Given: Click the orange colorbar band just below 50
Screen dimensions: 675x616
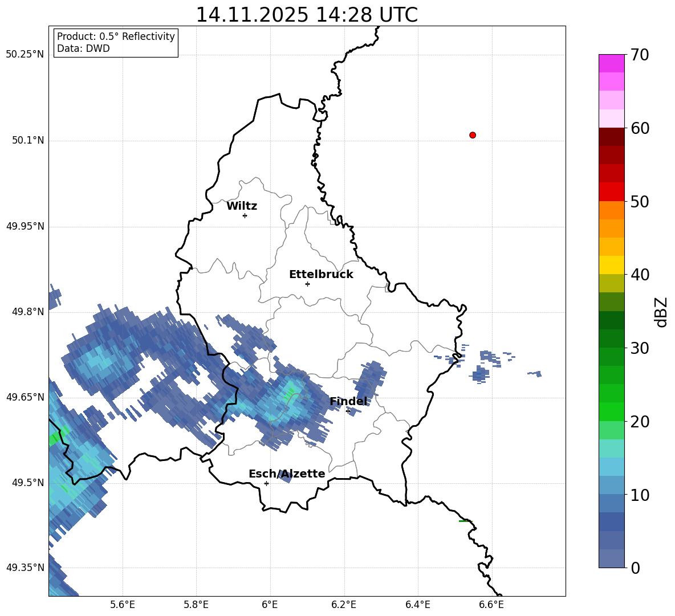Looking at the screenshot, I should [x=611, y=210].
